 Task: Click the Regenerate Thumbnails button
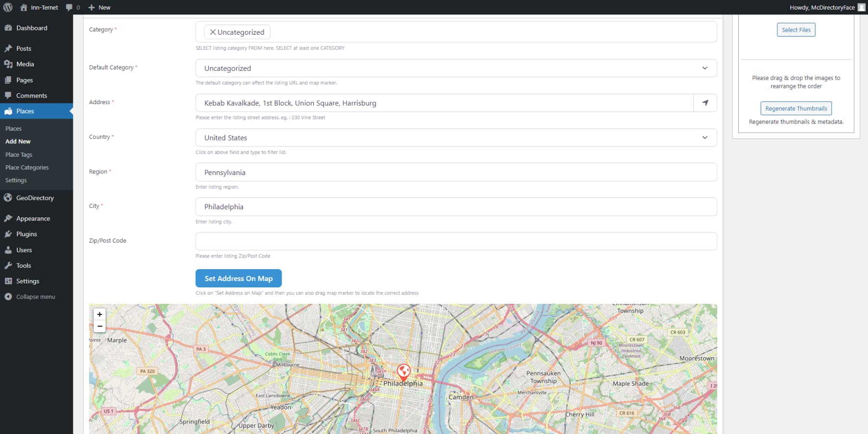click(x=796, y=108)
